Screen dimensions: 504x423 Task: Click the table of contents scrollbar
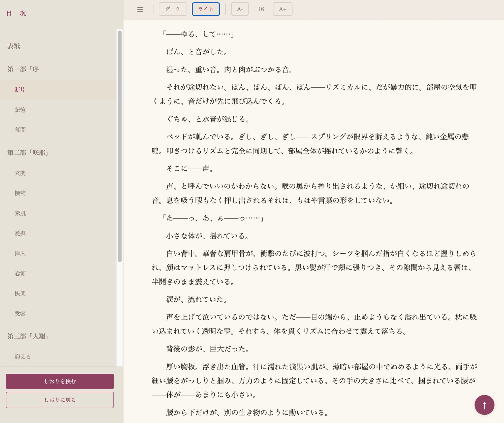point(120,146)
